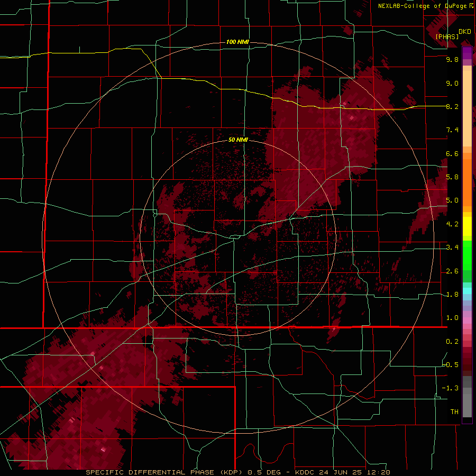Click the [PHAS] legend label
The height and width of the screenshot is (476, 476).
[x=447, y=36]
